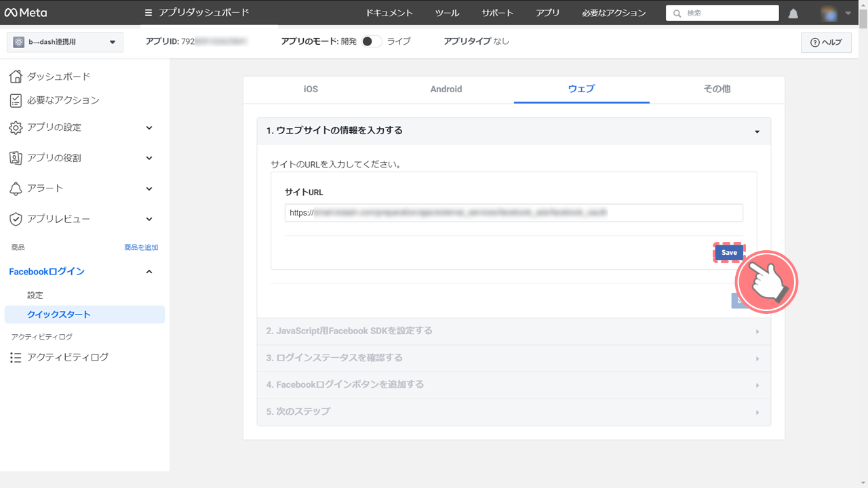Open the ドキュメント menu

tap(389, 13)
